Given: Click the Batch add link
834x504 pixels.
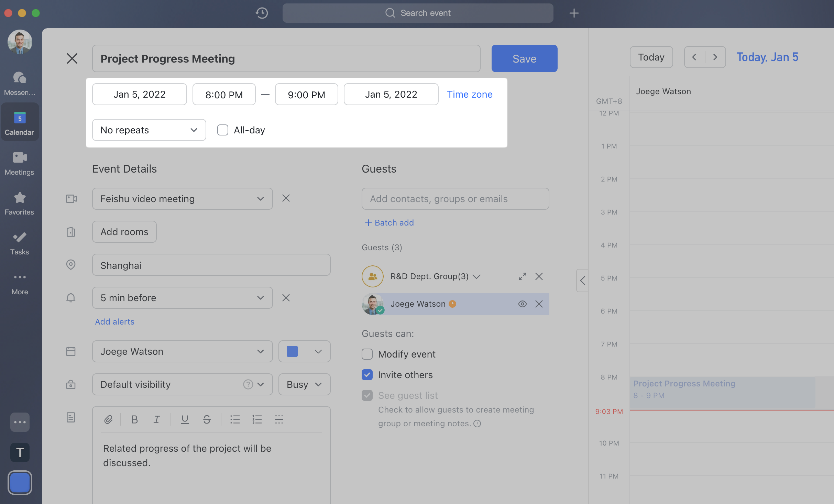Looking at the screenshot, I should click(x=389, y=222).
